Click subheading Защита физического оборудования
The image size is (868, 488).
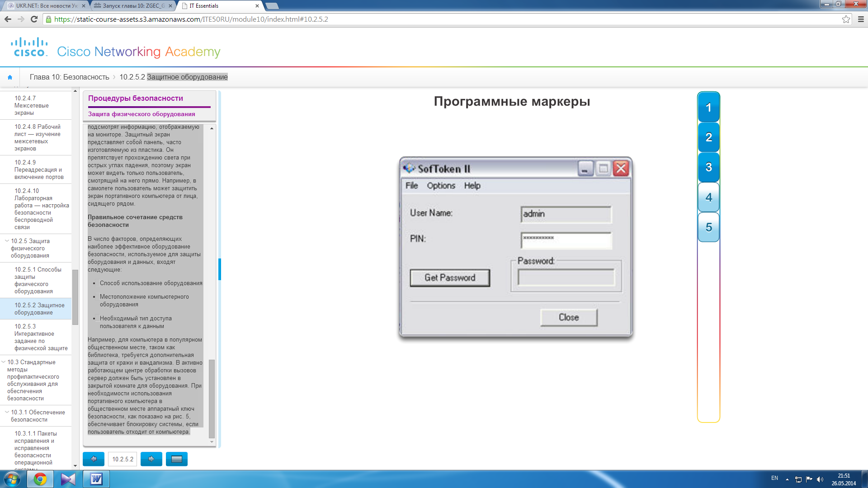[x=142, y=114]
